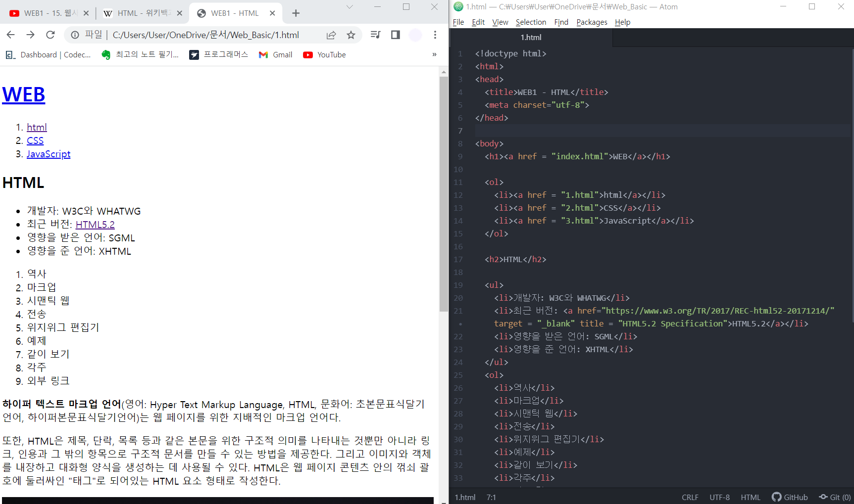The height and width of the screenshot is (504, 854).
Task: Click the <h2>HTML</h2> code line
Action: pyautogui.click(x=515, y=259)
